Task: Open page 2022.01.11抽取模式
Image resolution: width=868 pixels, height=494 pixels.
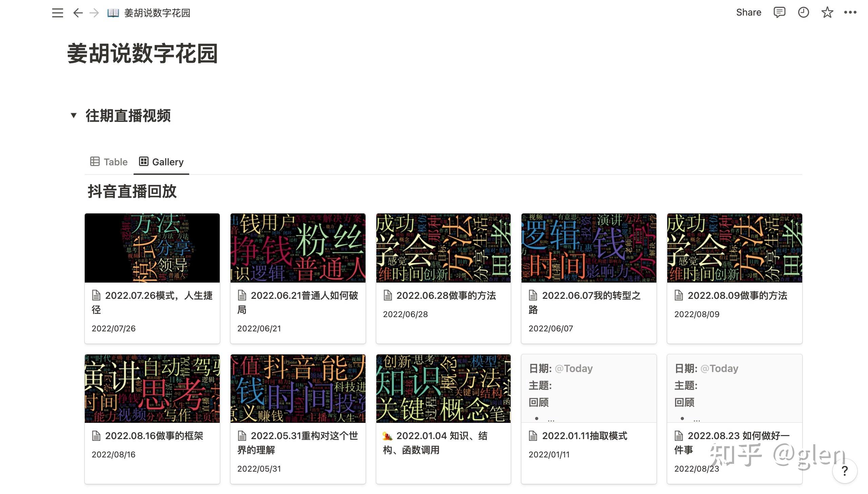Action: (585, 436)
